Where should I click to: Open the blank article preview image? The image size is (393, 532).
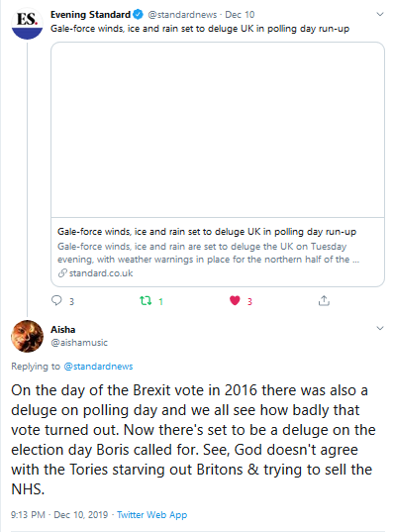click(218, 130)
